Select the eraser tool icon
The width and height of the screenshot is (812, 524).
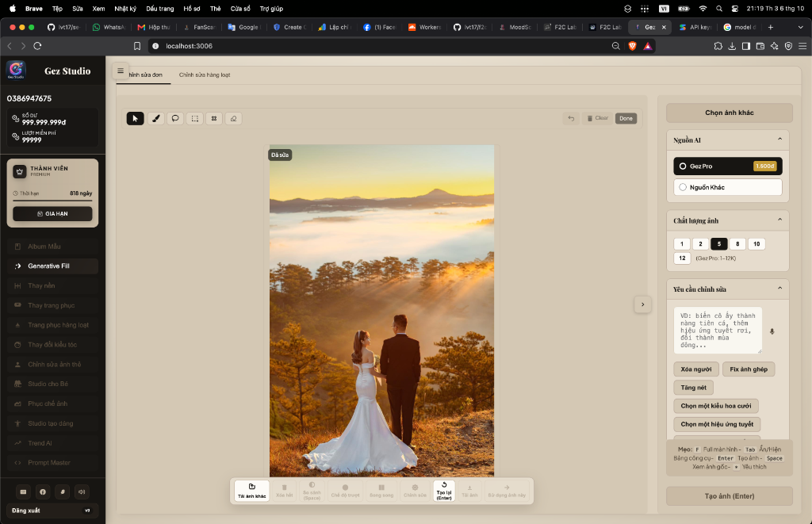tap(234, 119)
